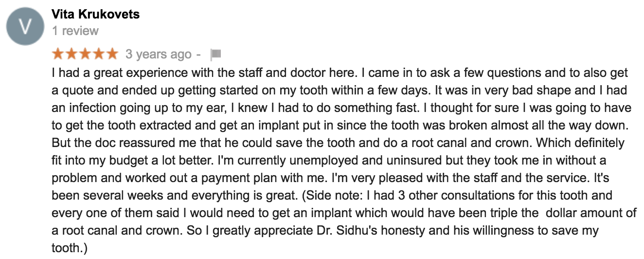The width and height of the screenshot is (644, 259).
Task: Select the second orange rating star
Action: pyautogui.click(x=72, y=53)
